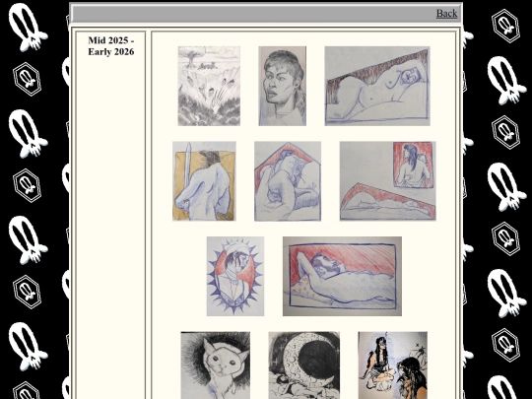
Task: Open the pencil portrait of a face
Action: click(x=283, y=86)
